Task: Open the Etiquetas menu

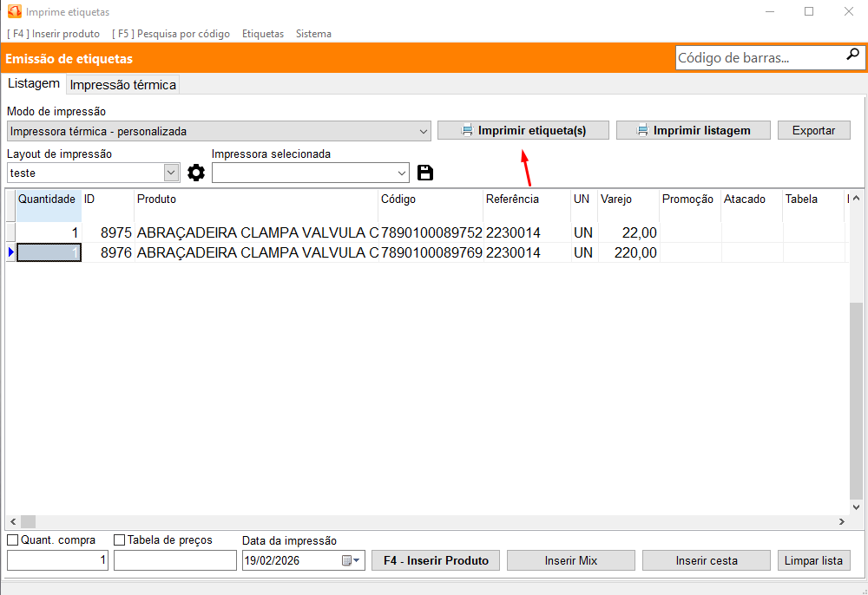Action: tap(263, 34)
